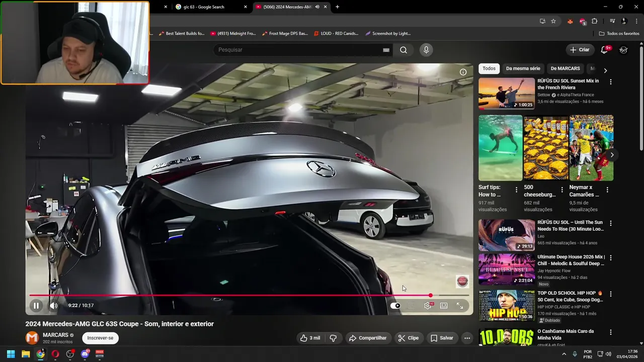
Task: Open the Surf tips short
Action: pos(501,148)
